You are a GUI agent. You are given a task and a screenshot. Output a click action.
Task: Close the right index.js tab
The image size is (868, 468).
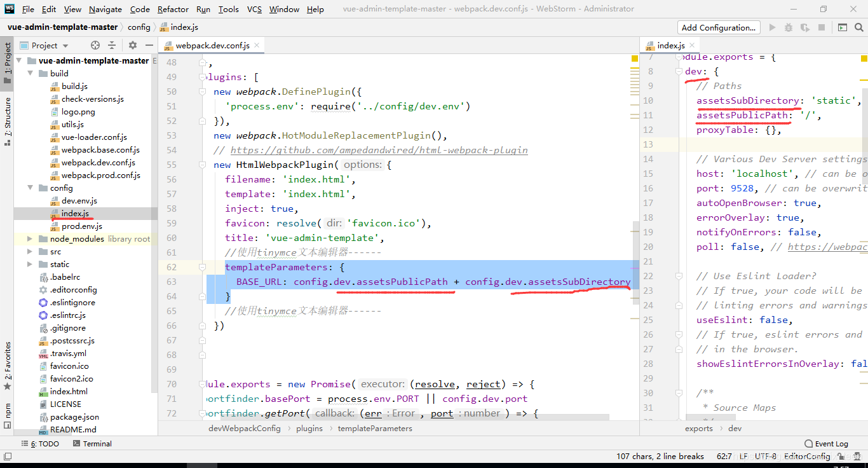click(x=692, y=46)
